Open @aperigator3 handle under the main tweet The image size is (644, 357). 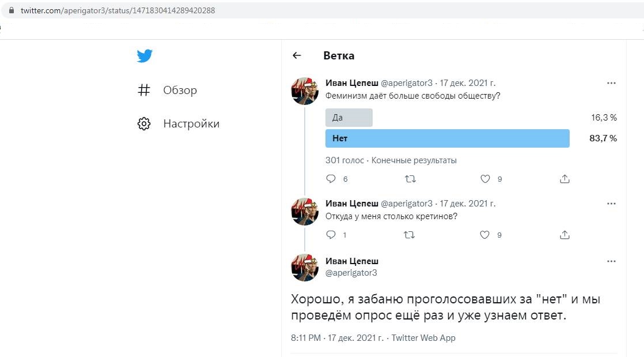pyautogui.click(x=351, y=273)
